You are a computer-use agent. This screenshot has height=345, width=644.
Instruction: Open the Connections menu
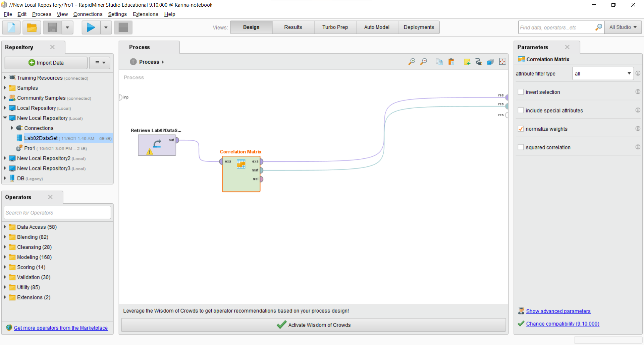click(88, 14)
